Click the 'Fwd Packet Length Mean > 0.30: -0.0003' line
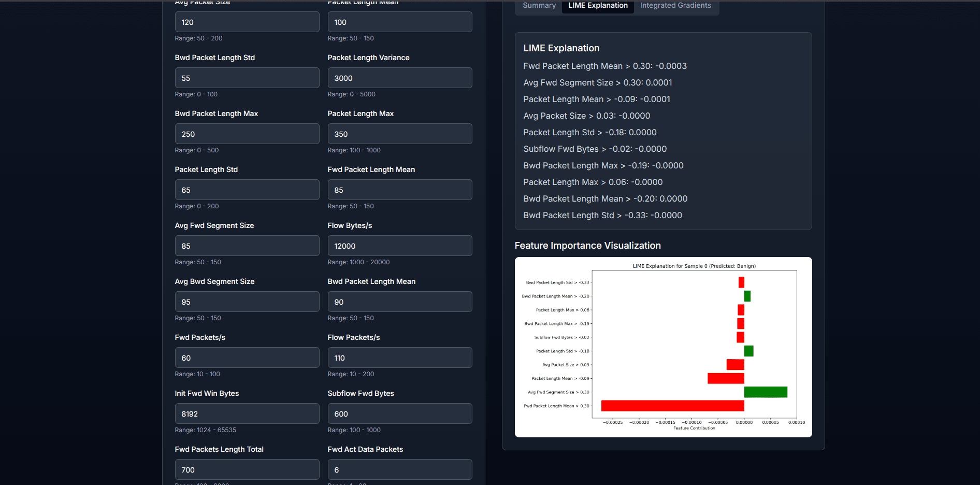 point(605,66)
